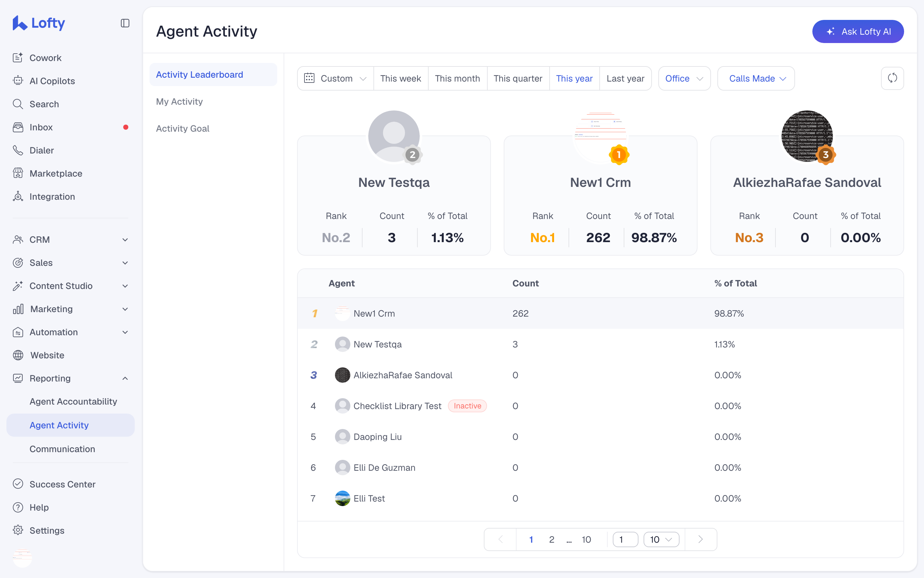Click the Daoping Liu row
The height and width of the screenshot is (578, 924).
pos(601,437)
